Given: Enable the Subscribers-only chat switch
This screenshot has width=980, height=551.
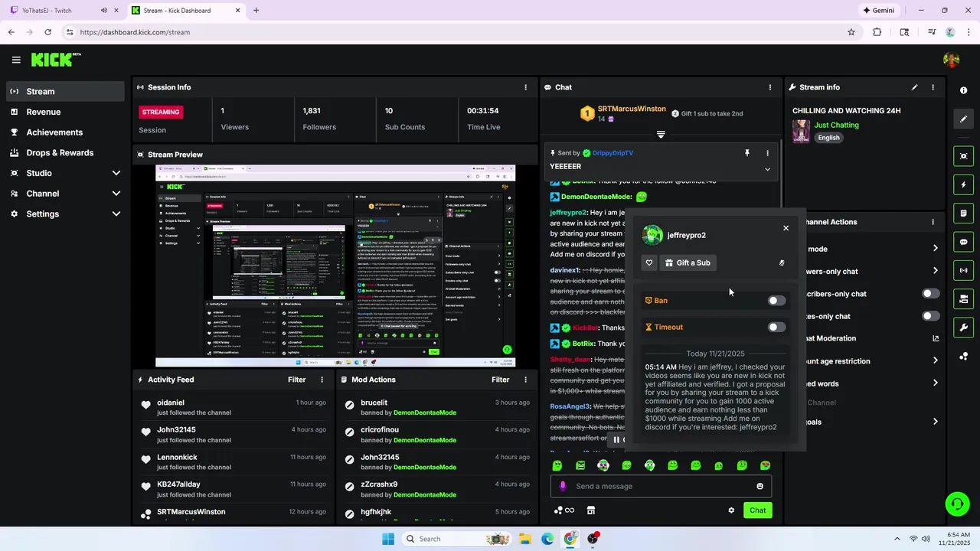Looking at the screenshot, I should (x=930, y=294).
